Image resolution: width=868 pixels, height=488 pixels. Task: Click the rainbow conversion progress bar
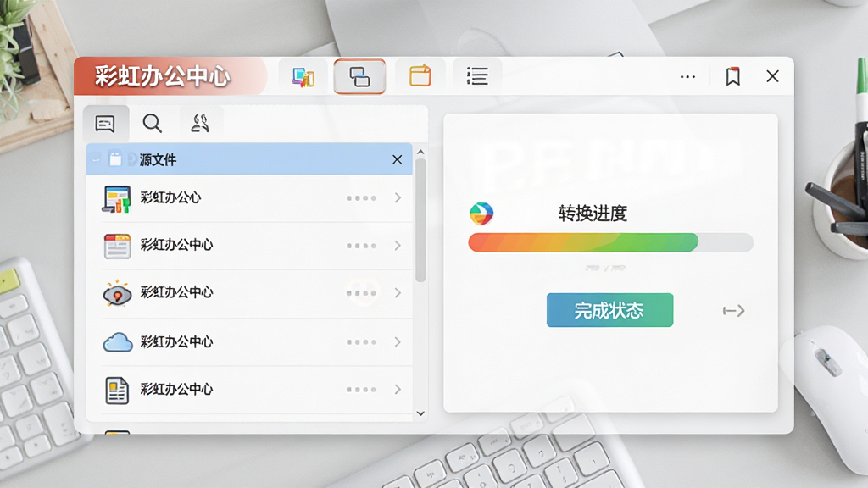click(610, 242)
